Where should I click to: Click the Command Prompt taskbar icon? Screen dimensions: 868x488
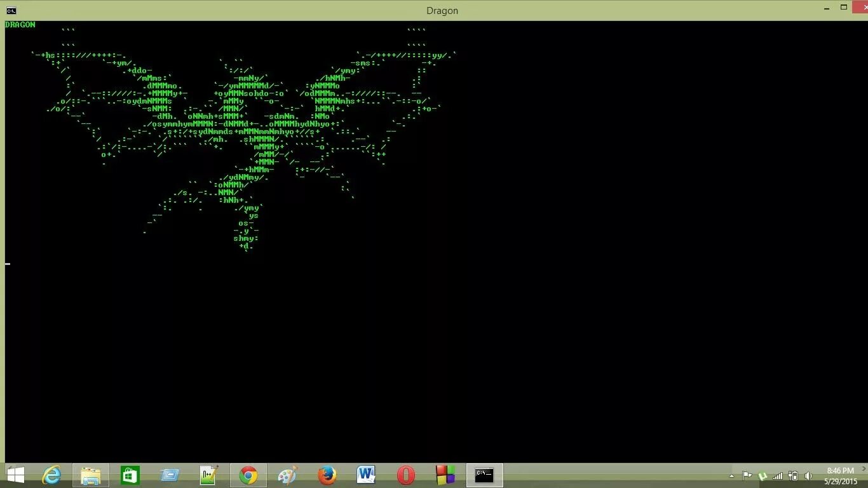tap(485, 475)
